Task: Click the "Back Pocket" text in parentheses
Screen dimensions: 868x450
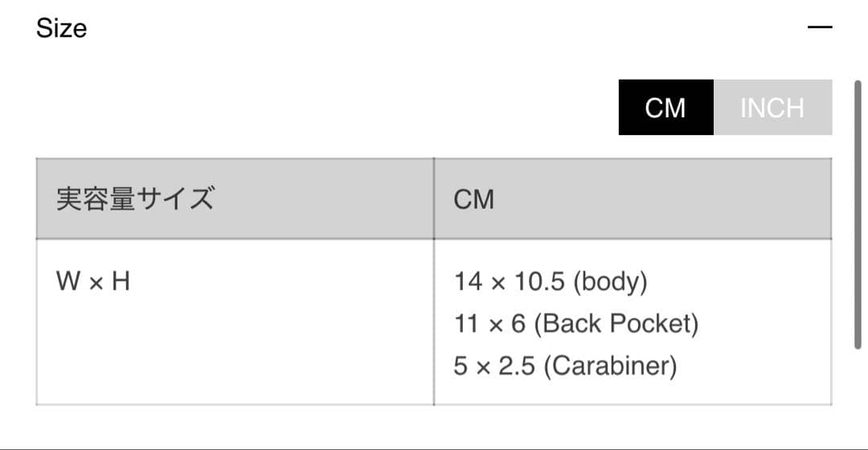Action: [x=616, y=324]
